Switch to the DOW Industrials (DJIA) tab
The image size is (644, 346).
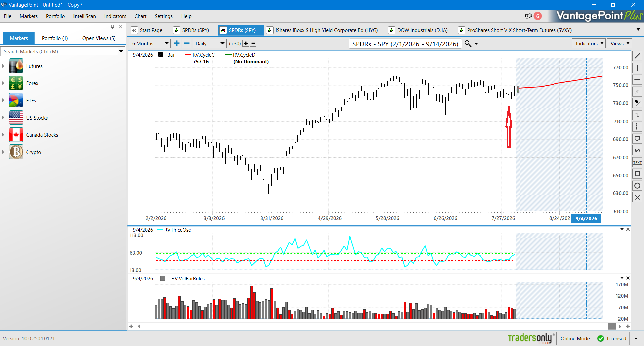coord(418,30)
